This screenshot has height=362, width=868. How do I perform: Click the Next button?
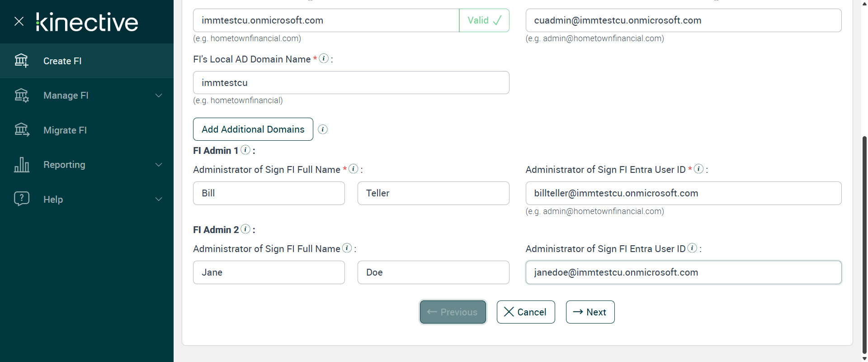pyautogui.click(x=590, y=312)
